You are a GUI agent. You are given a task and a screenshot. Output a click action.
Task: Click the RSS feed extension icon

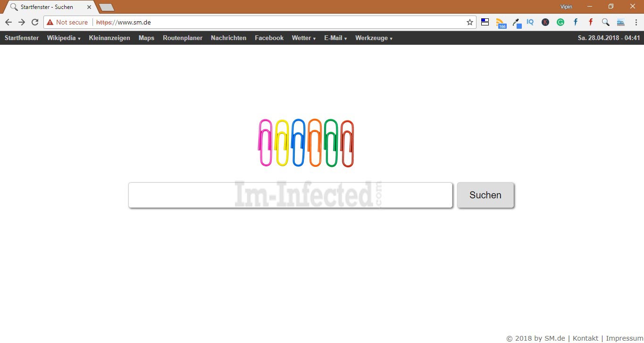tap(500, 23)
